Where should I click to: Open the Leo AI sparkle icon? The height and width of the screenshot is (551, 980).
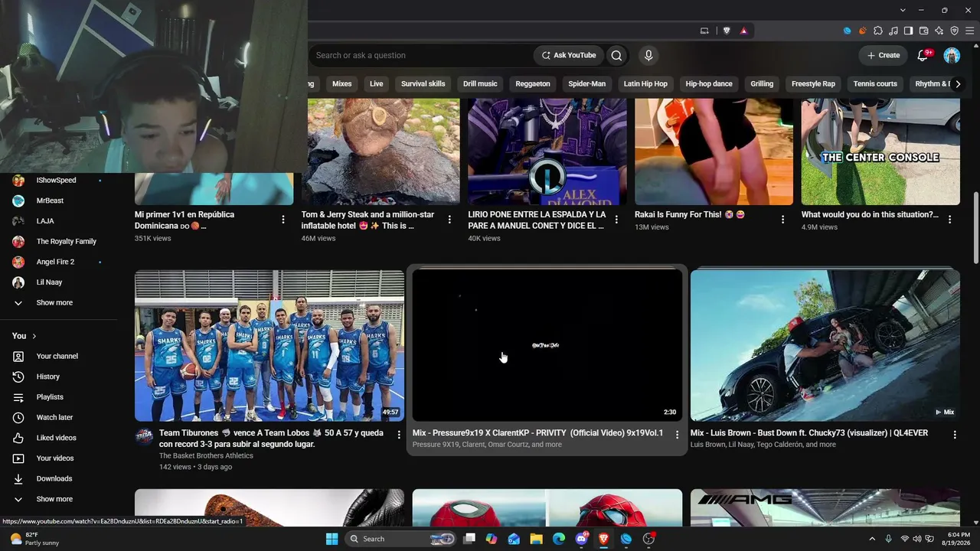(939, 31)
